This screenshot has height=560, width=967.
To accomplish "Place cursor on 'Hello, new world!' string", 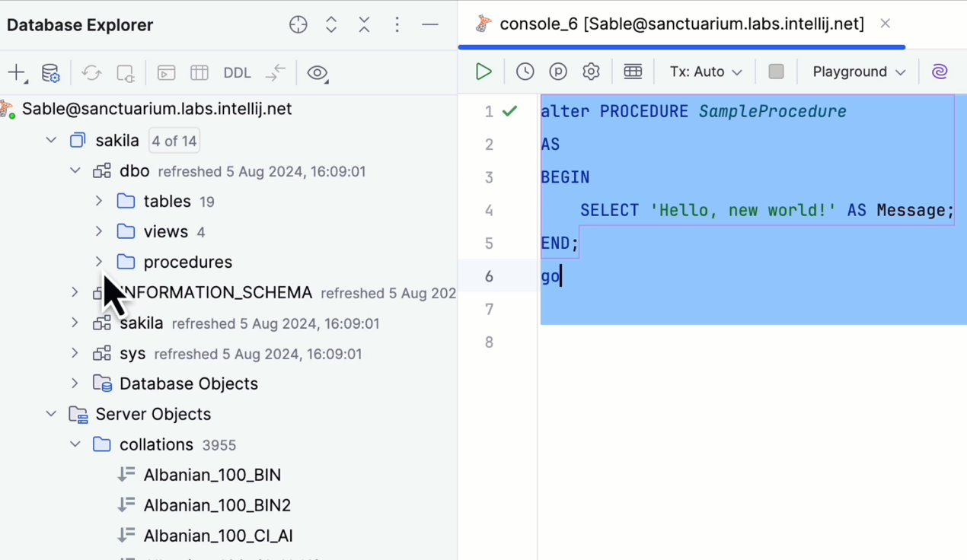I will 743,210.
